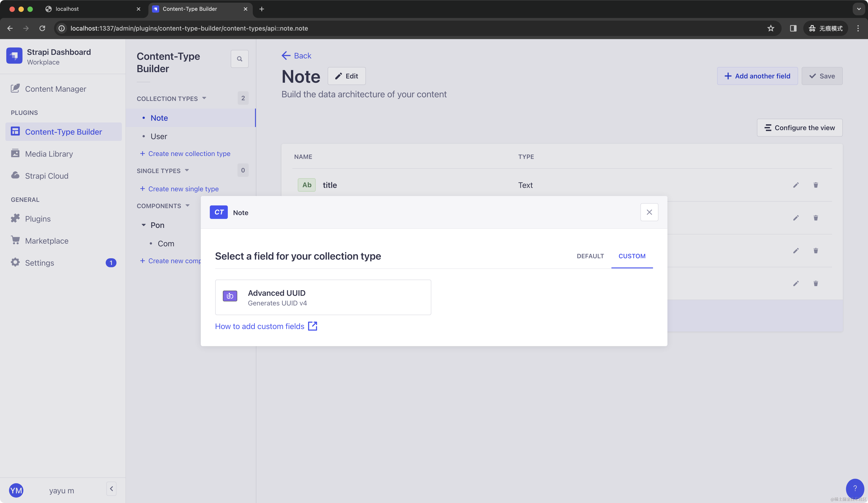
Task: Collapse the Collection Types section
Action: 204,98
